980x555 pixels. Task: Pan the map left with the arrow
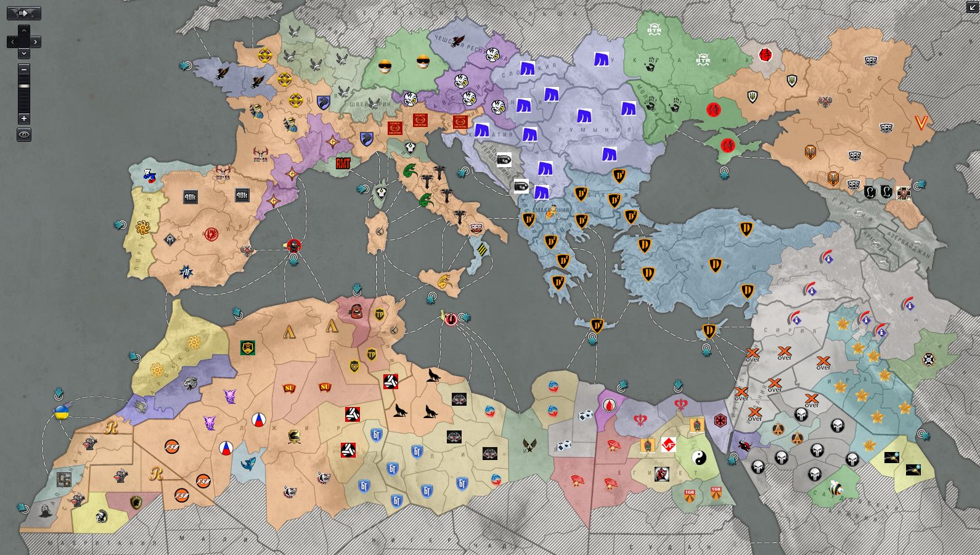[12, 42]
